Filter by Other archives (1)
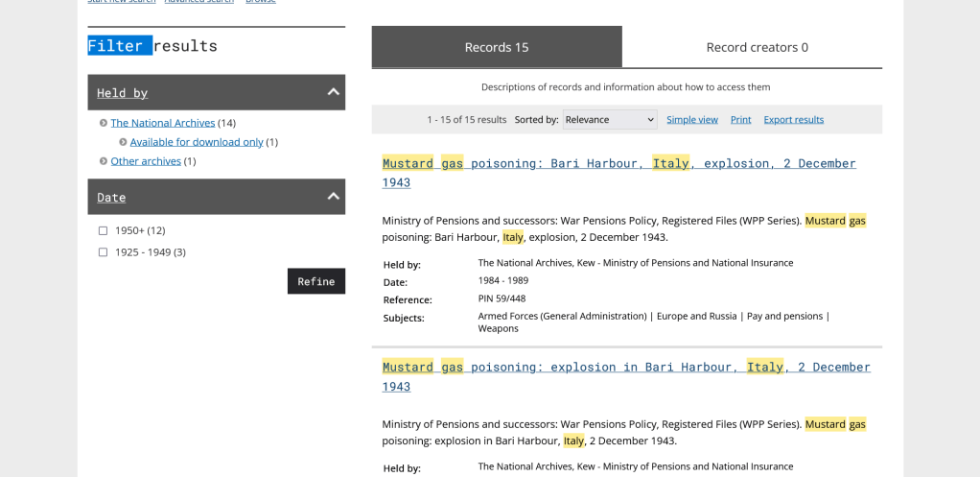 pyautogui.click(x=146, y=161)
